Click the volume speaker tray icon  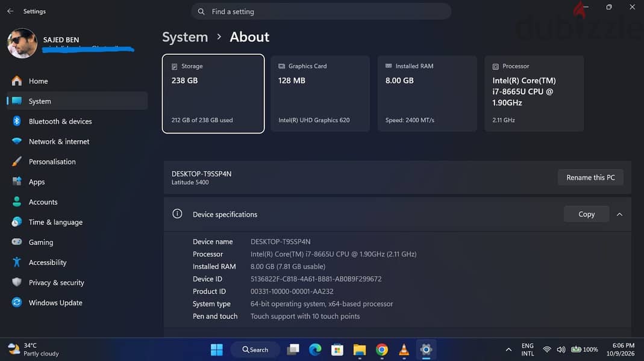561,350
